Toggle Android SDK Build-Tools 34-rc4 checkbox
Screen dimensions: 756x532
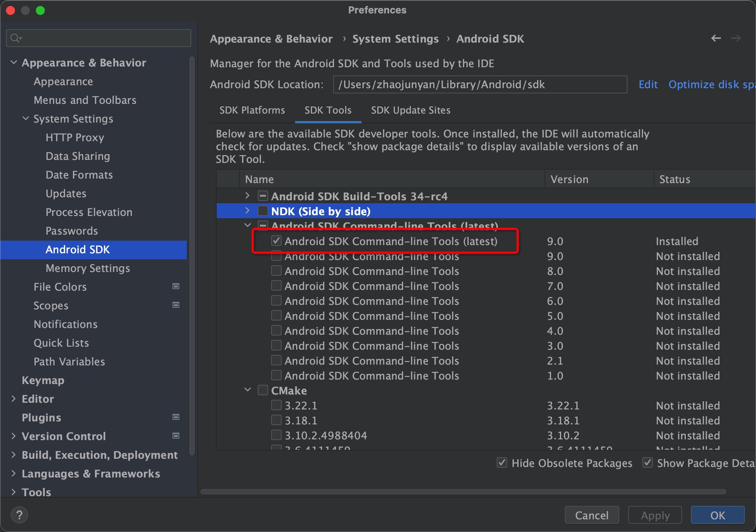pos(263,196)
